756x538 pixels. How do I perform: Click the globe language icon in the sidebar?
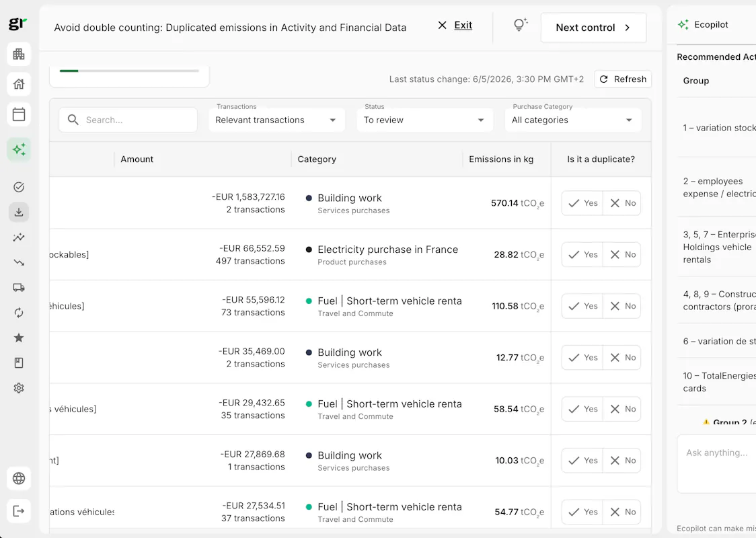[x=19, y=478]
